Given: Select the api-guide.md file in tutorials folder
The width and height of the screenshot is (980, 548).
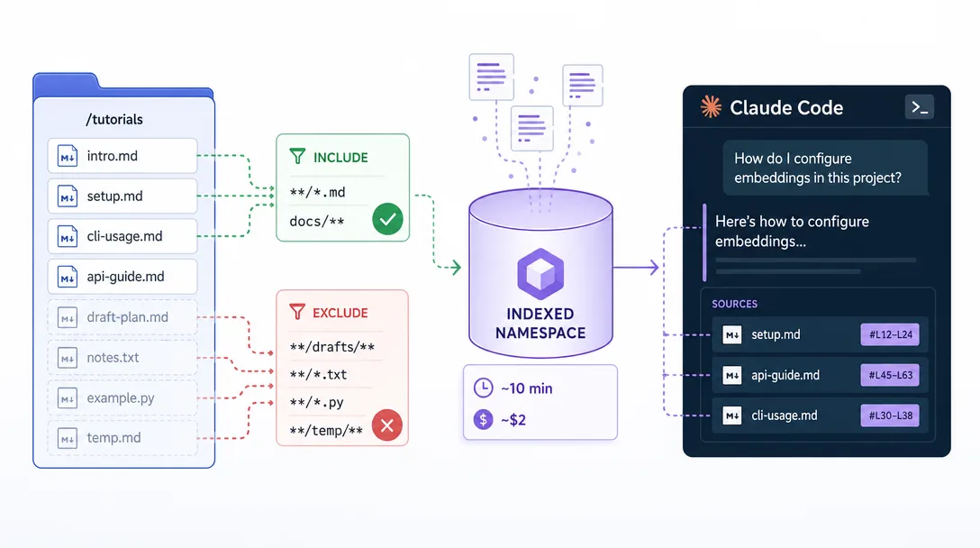Looking at the screenshot, I should coord(122,277).
